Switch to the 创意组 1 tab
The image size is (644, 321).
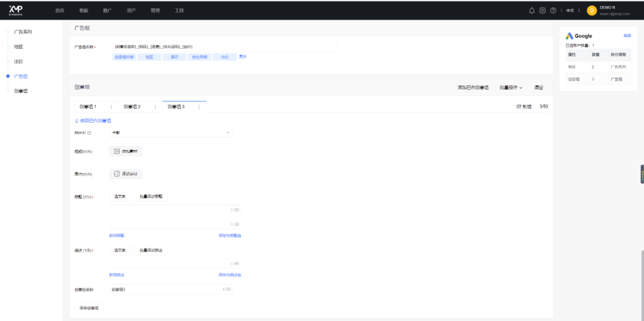click(88, 107)
